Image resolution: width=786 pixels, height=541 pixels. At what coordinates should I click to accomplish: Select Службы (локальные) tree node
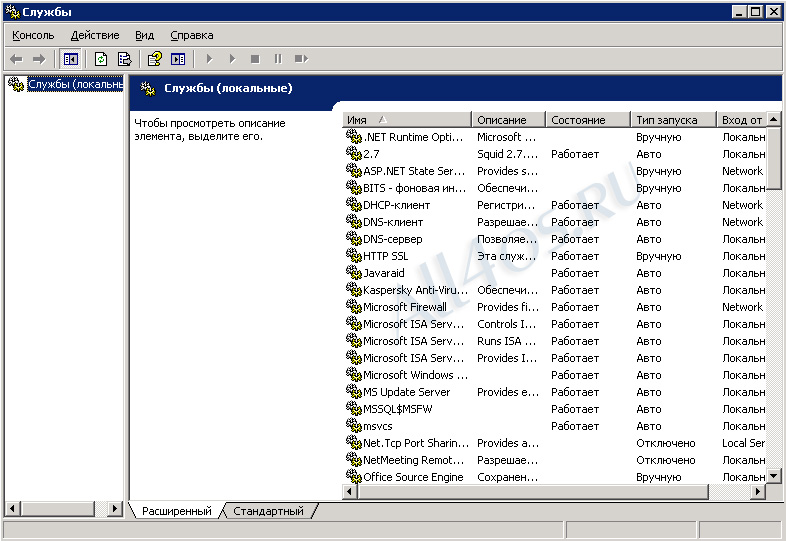coord(75,84)
